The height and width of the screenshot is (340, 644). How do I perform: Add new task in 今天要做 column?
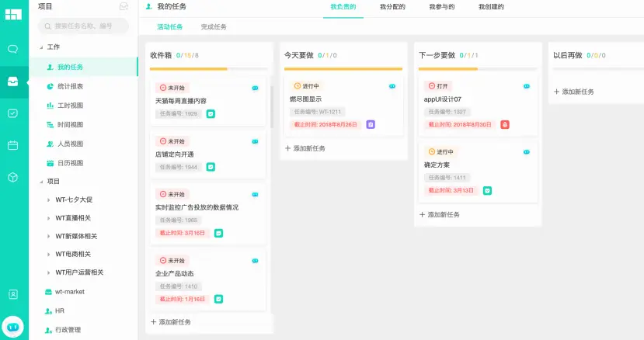[x=305, y=148]
